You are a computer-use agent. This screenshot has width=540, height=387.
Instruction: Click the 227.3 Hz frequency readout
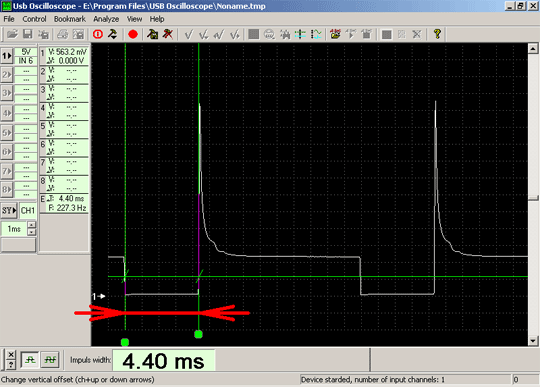coord(72,208)
